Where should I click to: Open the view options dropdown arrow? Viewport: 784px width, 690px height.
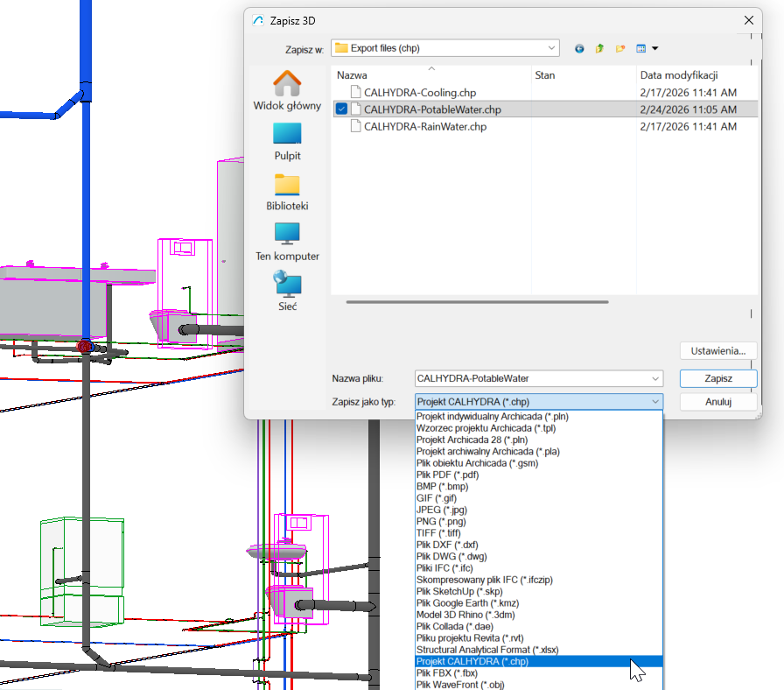click(655, 48)
